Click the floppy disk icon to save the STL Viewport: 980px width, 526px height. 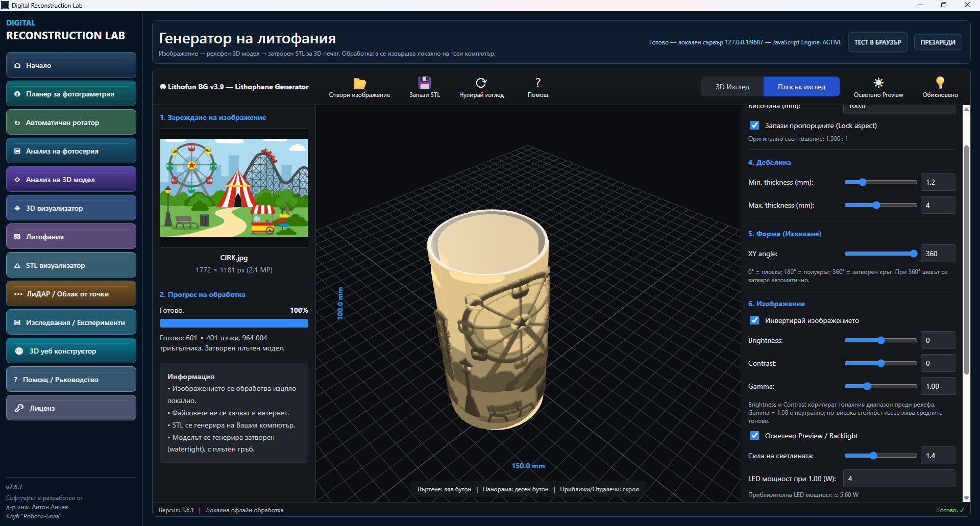[x=424, y=83]
